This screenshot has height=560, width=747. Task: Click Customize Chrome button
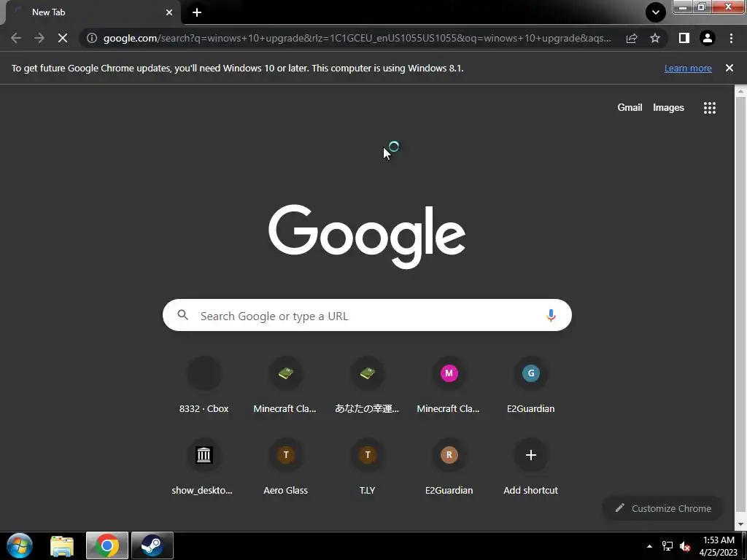[662, 508]
